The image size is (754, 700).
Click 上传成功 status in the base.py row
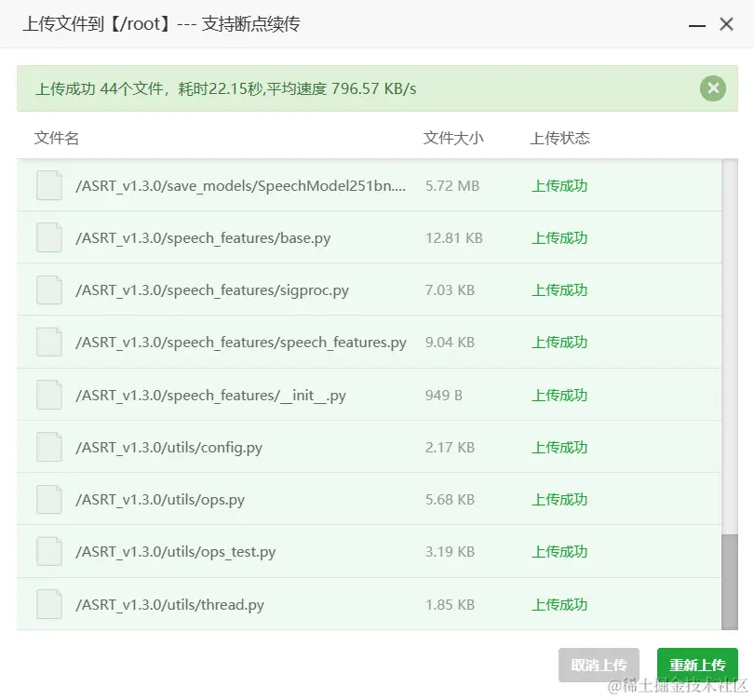click(x=559, y=238)
